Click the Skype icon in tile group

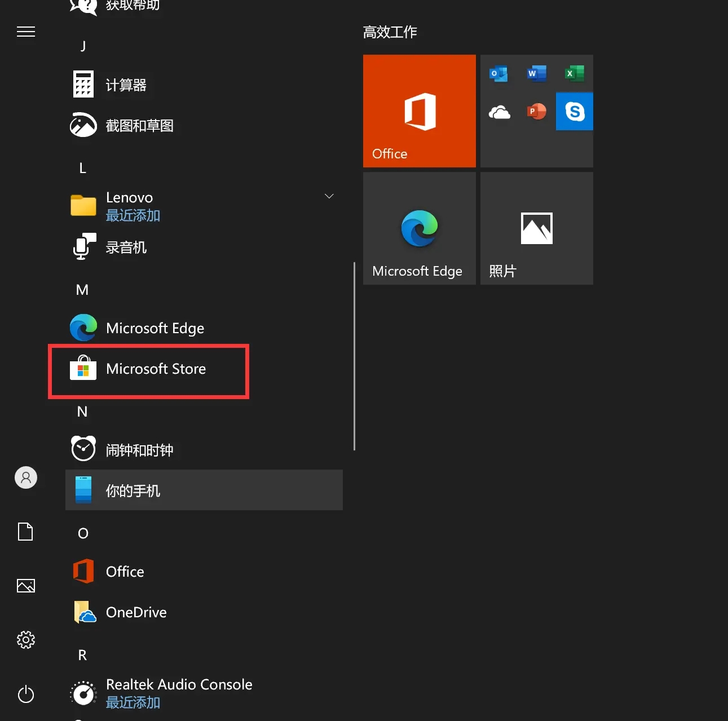click(x=574, y=112)
